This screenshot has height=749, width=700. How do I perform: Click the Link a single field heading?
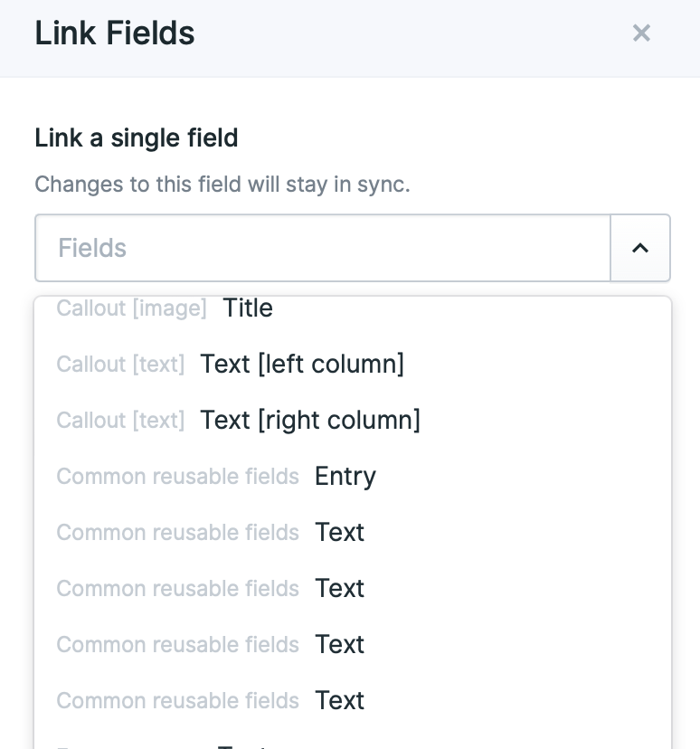[x=135, y=138]
